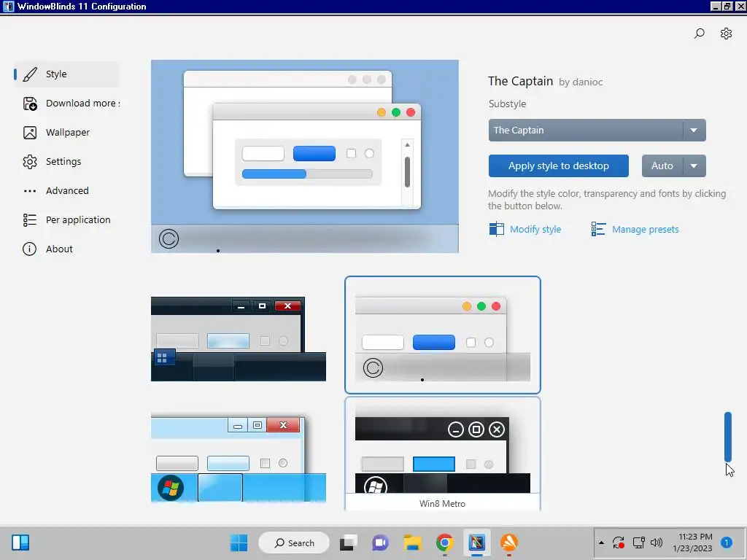
Task: Open the search magnifier icon
Action: 699,34
